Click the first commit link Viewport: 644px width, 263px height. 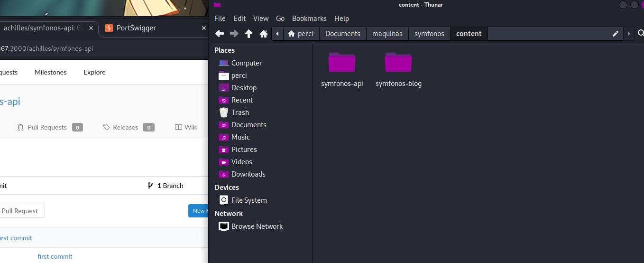point(55,256)
